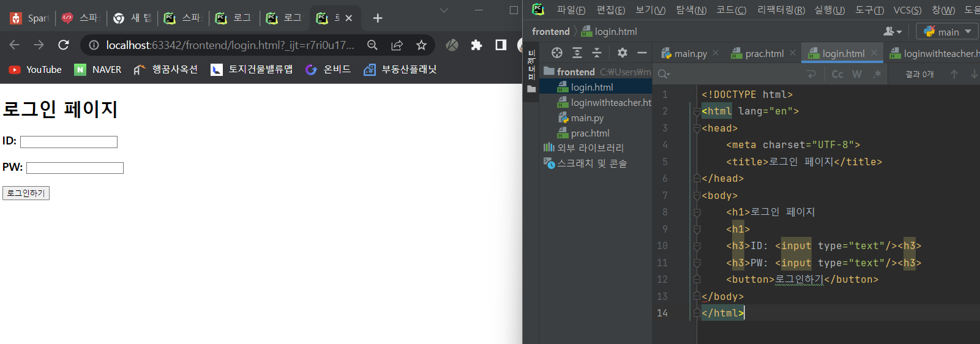980x344 pixels.
Task: Close the login.html editor tab
Action: coord(874,53)
